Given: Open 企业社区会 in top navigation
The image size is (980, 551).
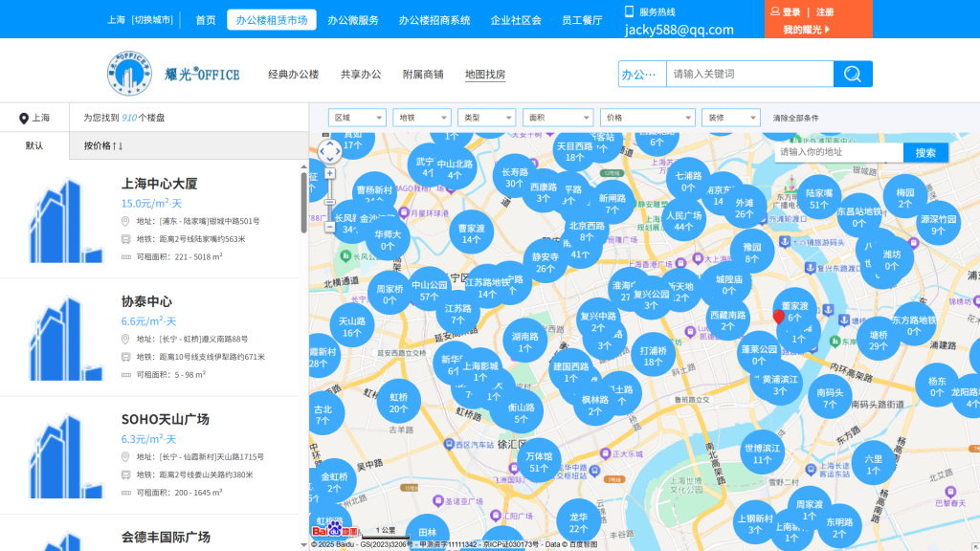Looking at the screenshot, I should point(516,20).
